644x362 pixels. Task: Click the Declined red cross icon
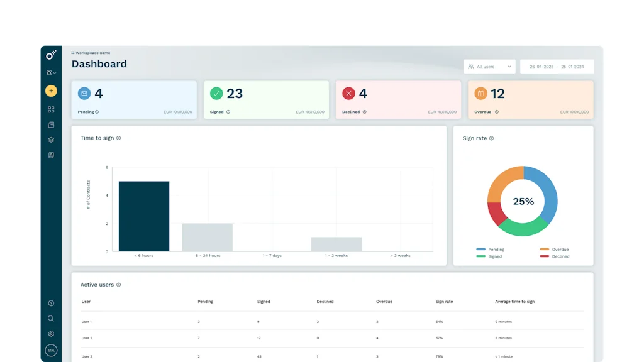coord(349,93)
